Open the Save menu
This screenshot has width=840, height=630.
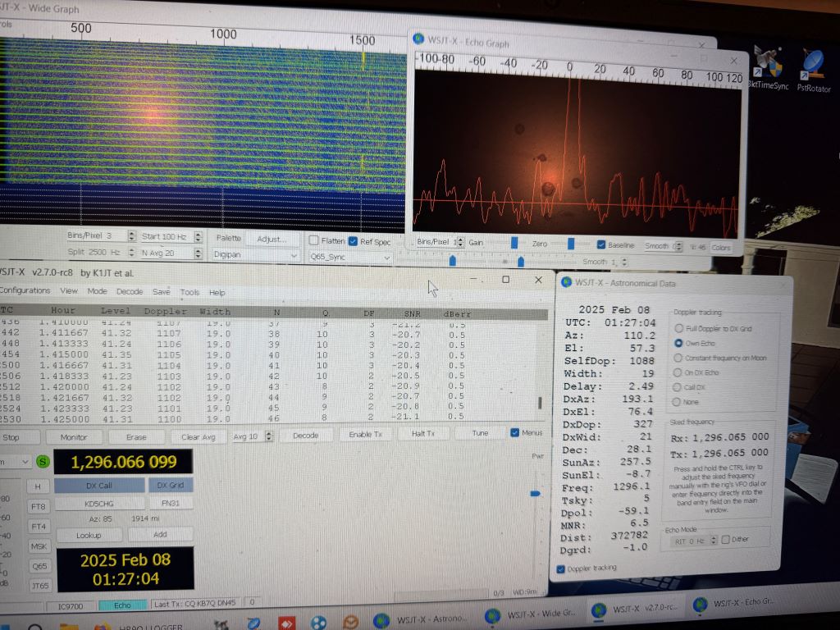pyautogui.click(x=162, y=291)
